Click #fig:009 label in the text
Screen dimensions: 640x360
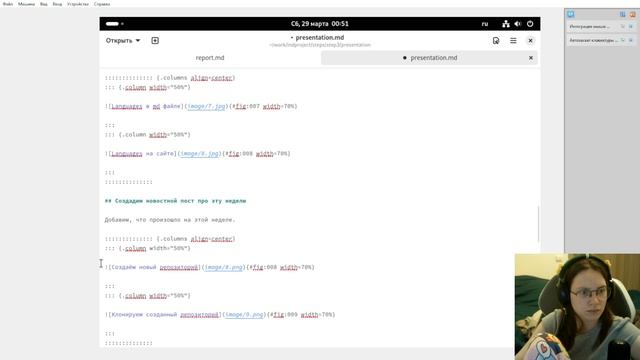(283, 314)
